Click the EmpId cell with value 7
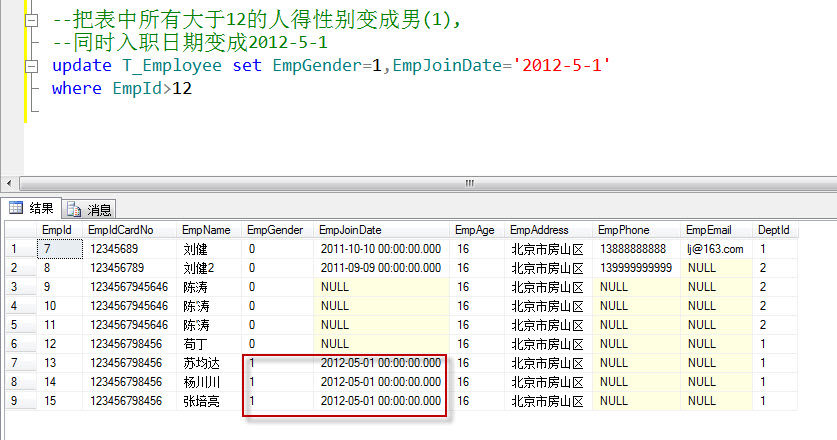The width and height of the screenshot is (837, 440). pos(59,249)
